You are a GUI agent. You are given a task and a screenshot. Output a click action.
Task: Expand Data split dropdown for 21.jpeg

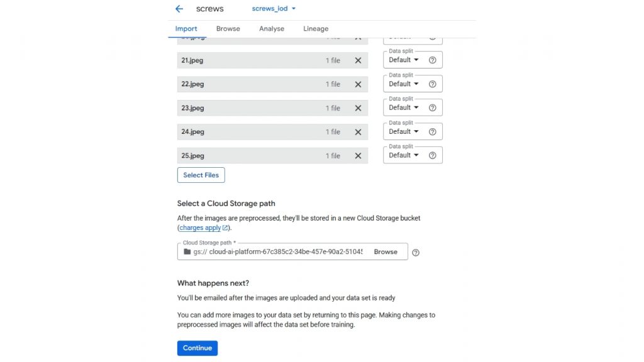pos(404,60)
